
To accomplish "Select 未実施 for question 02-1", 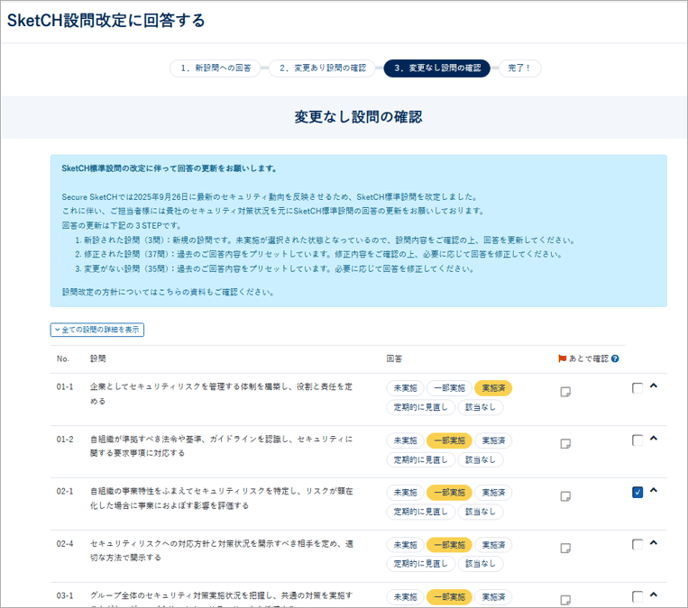I will tap(405, 493).
